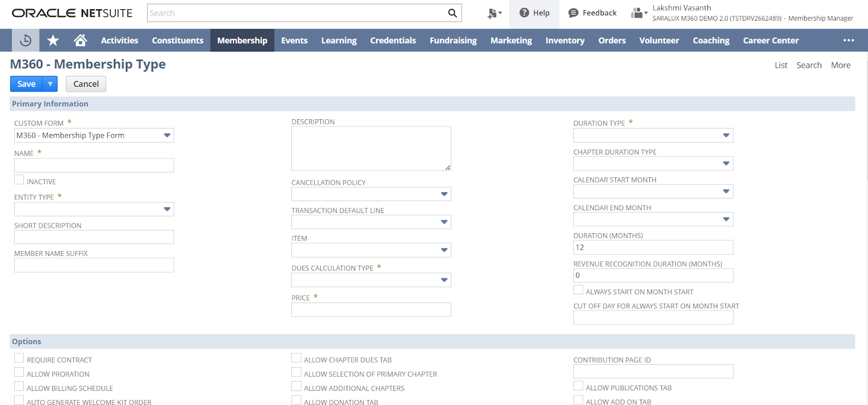
Task: Open the List link
Action: [781, 65]
